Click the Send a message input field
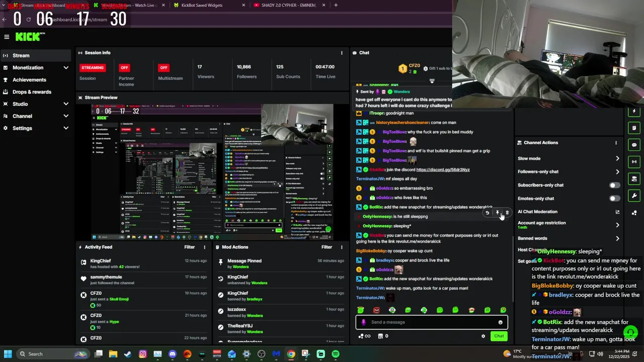 432,322
